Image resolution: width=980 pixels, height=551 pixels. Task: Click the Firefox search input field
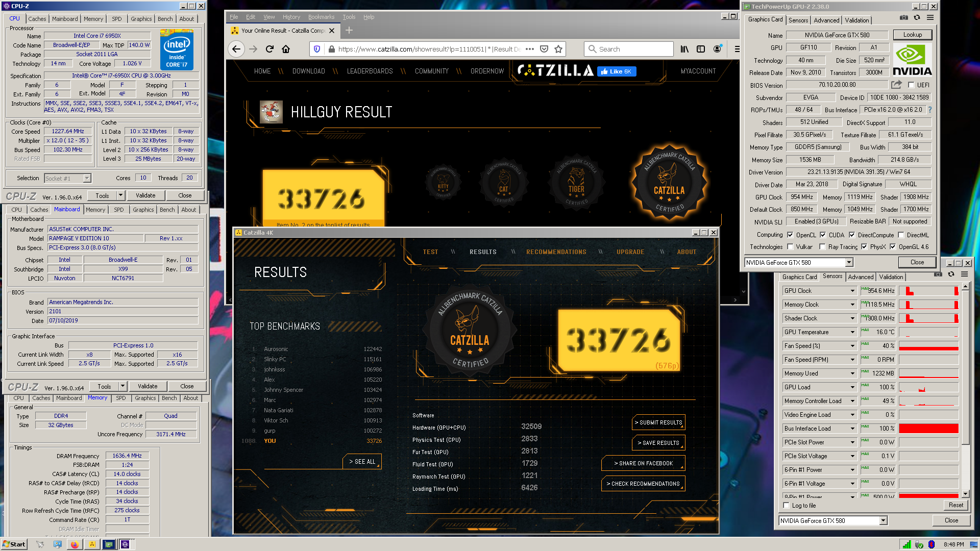(x=629, y=49)
